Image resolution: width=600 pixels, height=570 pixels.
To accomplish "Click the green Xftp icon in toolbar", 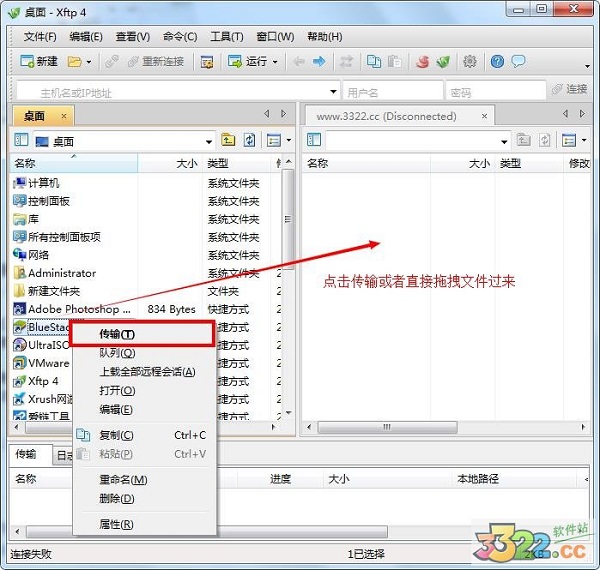I will (443, 61).
